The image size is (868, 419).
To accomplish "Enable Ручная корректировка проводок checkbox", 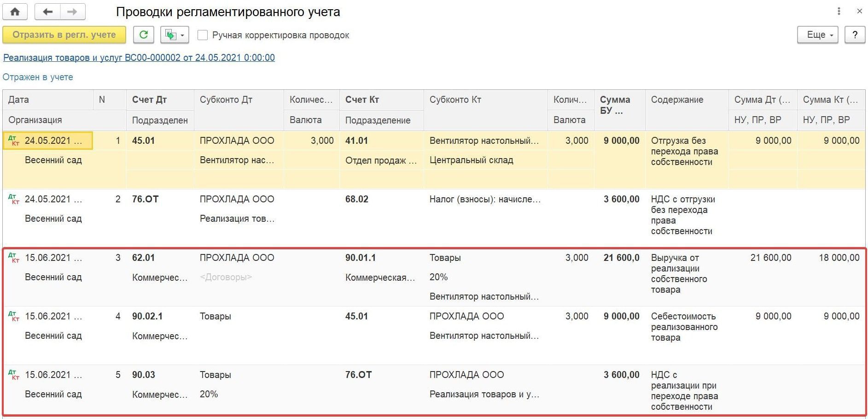I will pyautogui.click(x=203, y=35).
